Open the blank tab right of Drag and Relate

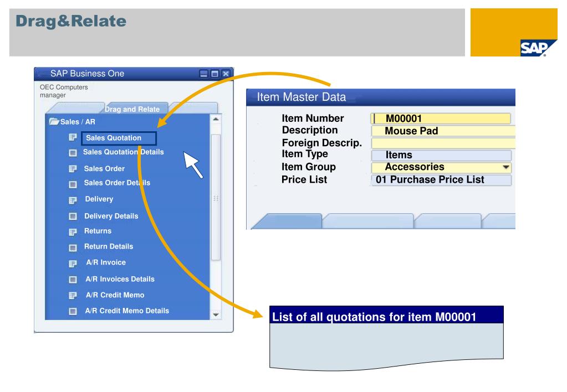click(x=193, y=109)
